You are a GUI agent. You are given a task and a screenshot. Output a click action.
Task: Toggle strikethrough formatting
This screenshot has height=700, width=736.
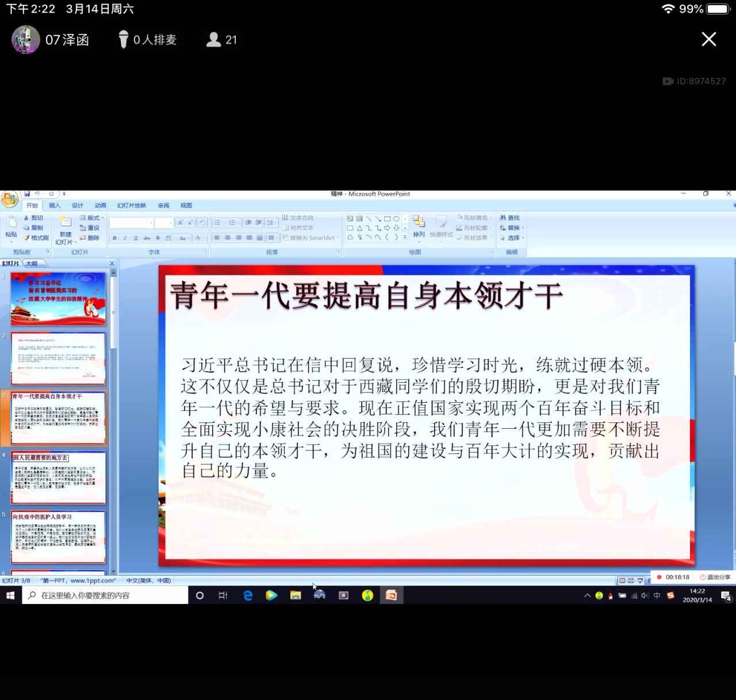[147, 238]
